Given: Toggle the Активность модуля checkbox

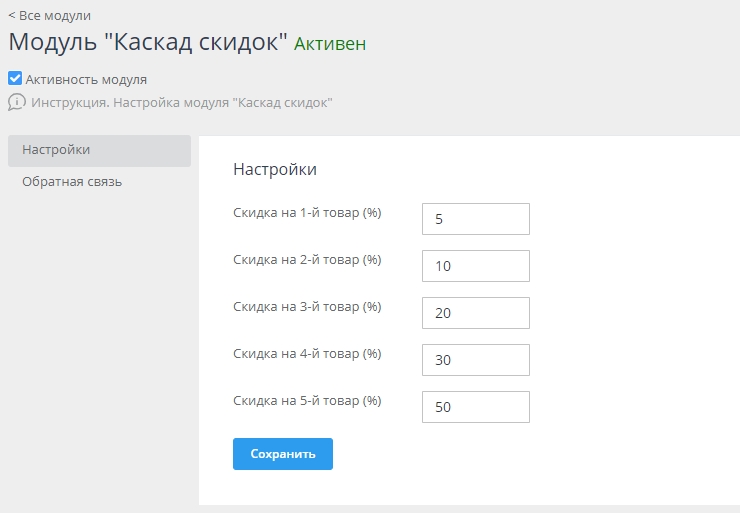Looking at the screenshot, I should click(x=15, y=78).
